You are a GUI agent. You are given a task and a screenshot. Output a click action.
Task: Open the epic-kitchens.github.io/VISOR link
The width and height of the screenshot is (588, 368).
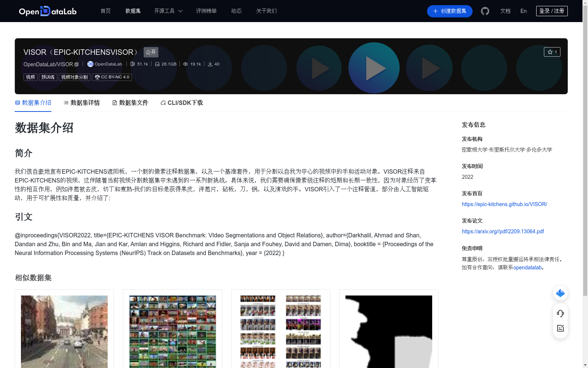[505, 204]
